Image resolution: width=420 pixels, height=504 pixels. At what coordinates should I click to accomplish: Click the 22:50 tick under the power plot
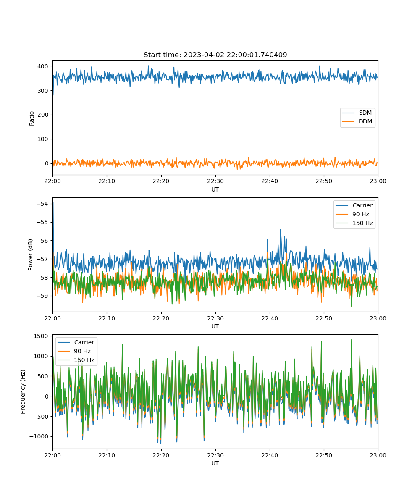pyautogui.click(x=323, y=318)
